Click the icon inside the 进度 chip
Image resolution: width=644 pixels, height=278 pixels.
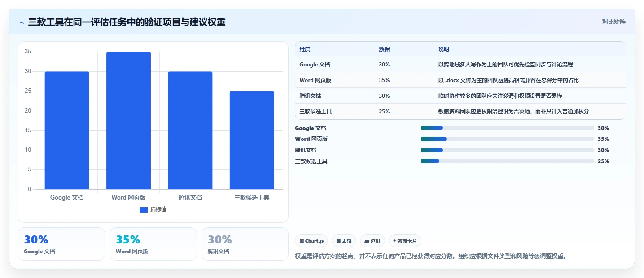367,241
